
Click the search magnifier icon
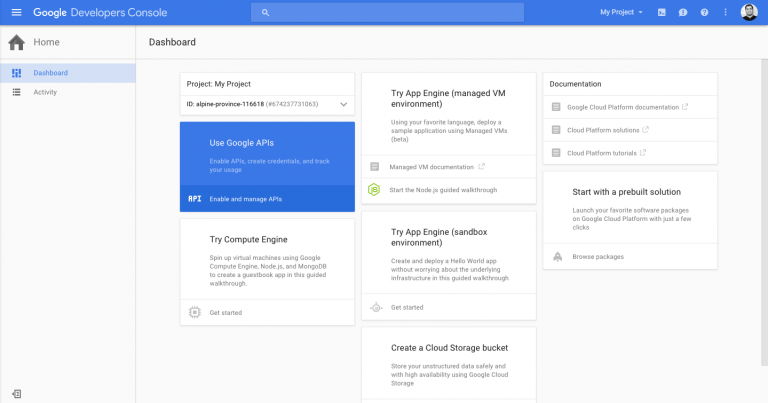coord(265,13)
